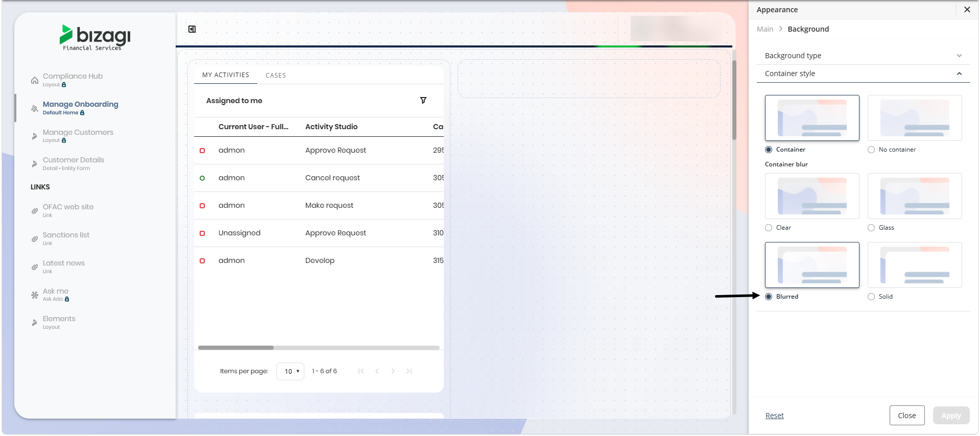Collapse the sidebar with the panel toggle icon

point(192,29)
